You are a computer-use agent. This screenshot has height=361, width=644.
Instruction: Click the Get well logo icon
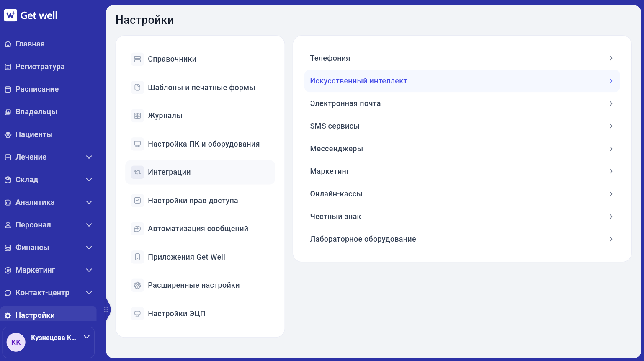(x=10, y=15)
